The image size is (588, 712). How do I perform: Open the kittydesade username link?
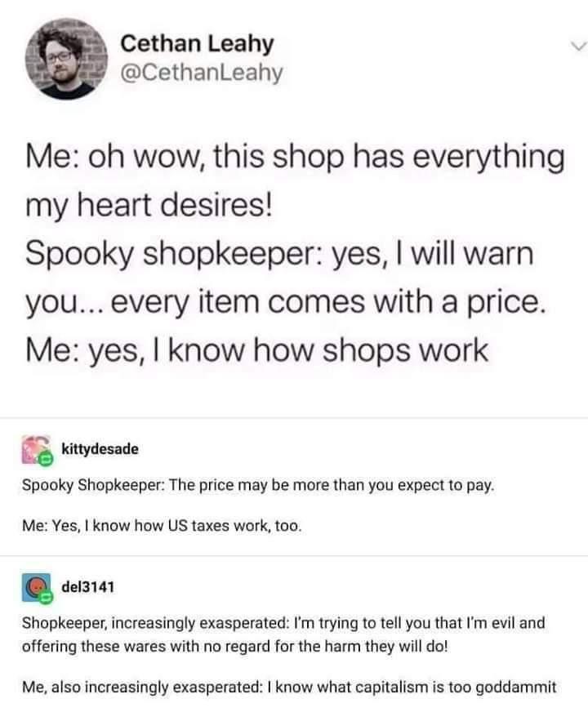click(x=100, y=448)
